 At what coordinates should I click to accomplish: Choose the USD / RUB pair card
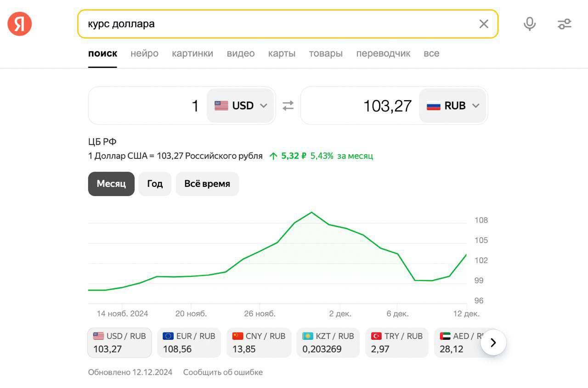point(119,343)
